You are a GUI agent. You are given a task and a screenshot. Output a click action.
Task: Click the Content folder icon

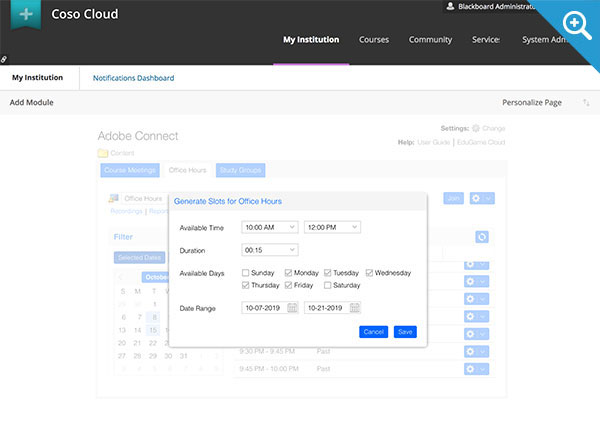pyautogui.click(x=103, y=153)
